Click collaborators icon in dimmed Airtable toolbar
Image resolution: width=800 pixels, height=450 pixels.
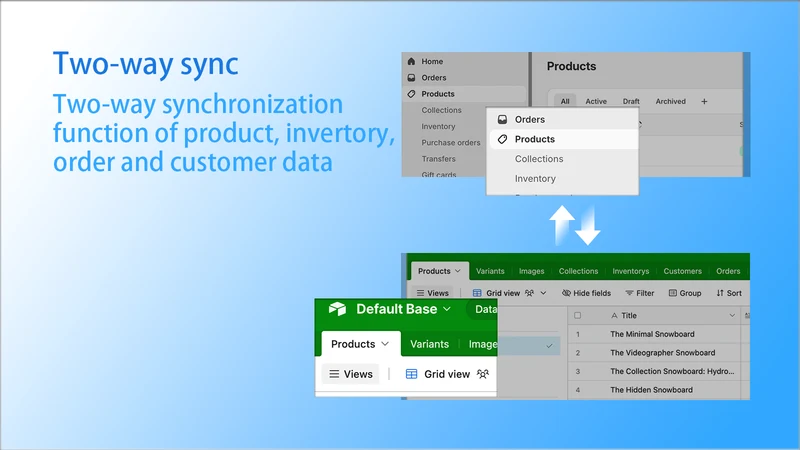coord(530,293)
